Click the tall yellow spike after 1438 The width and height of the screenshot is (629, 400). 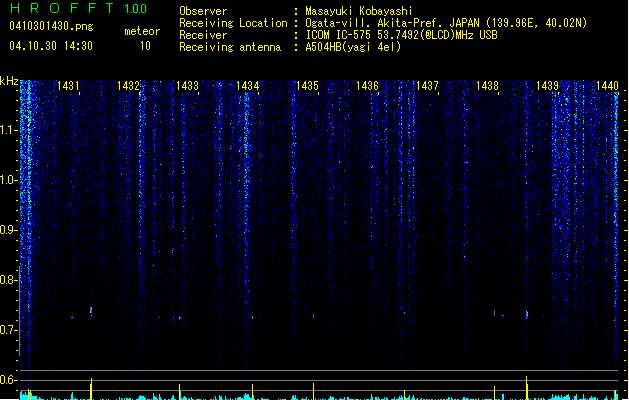(526, 388)
